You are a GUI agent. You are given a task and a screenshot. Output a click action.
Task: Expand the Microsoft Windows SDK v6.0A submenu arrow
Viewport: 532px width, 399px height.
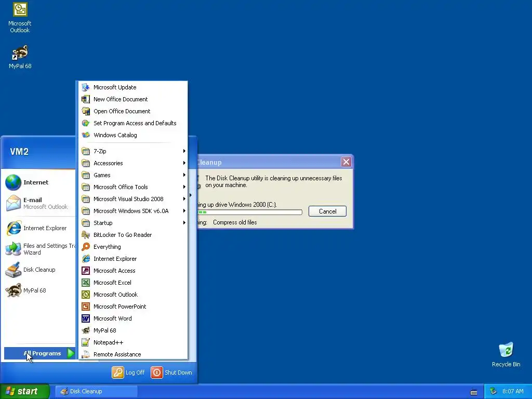coord(184,211)
